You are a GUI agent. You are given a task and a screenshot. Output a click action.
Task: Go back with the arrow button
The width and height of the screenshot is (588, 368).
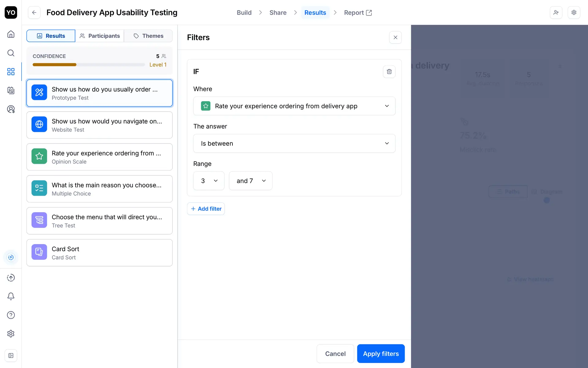tap(34, 13)
